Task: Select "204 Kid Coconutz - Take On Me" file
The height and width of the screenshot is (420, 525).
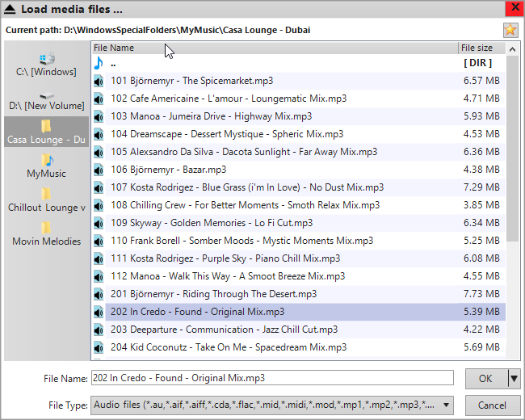Action: coord(229,347)
